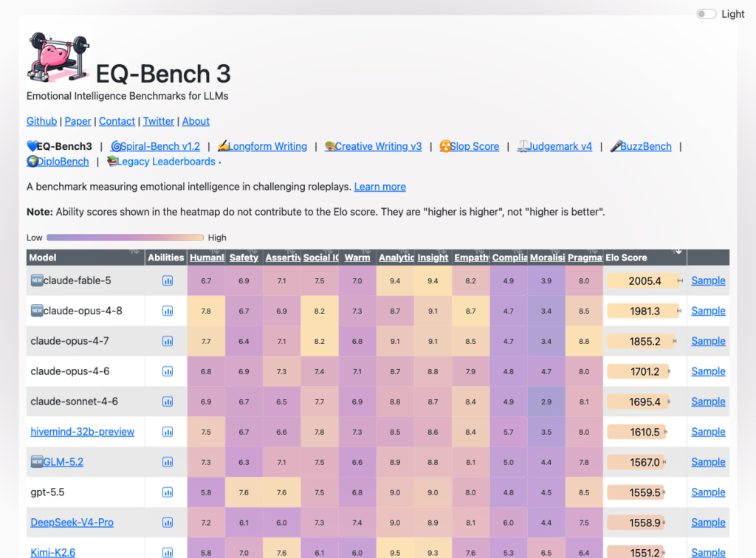
Task: Sort by Warm column header
Action: (357, 258)
